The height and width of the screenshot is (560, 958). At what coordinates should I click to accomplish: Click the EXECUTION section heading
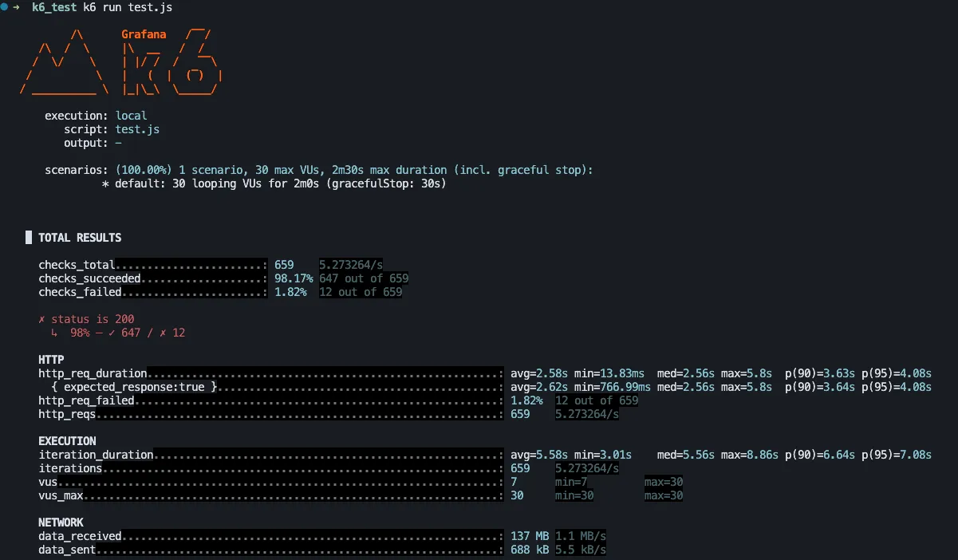[x=67, y=441]
